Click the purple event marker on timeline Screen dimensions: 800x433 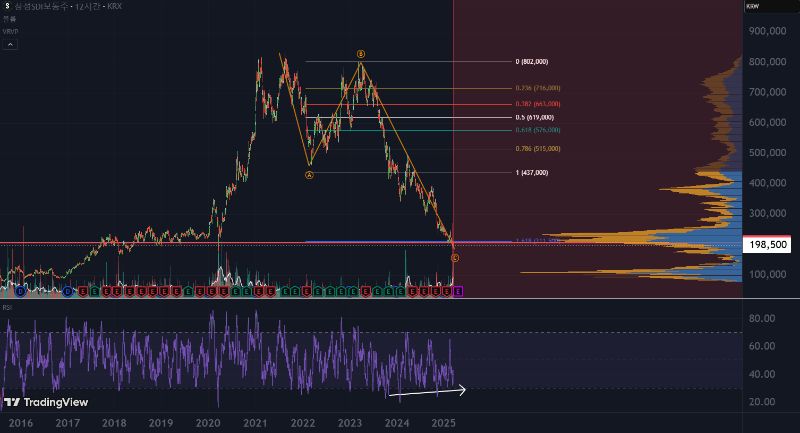458,291
